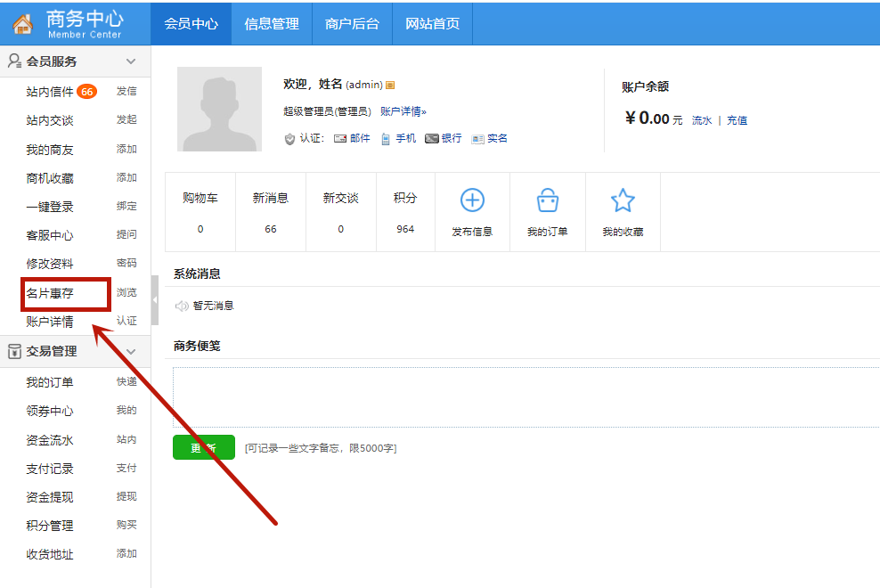Open the 信息管理 tab

272,23
